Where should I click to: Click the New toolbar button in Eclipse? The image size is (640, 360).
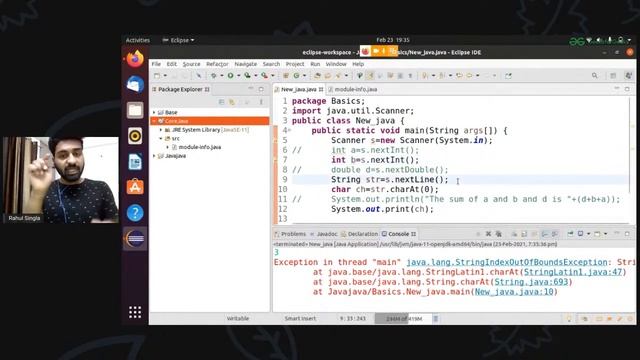(157, 76)
